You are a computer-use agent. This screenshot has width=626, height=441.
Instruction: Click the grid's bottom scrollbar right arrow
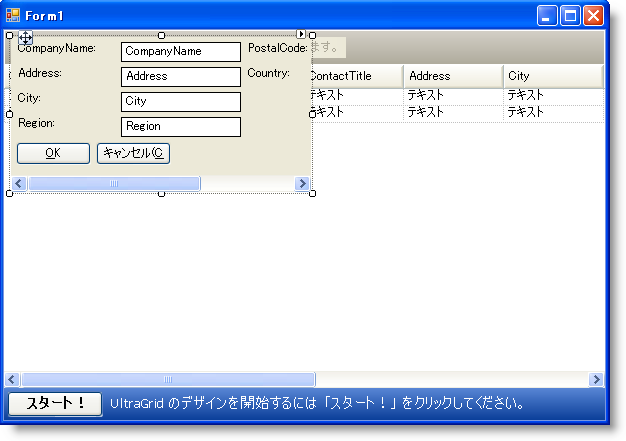596,380
